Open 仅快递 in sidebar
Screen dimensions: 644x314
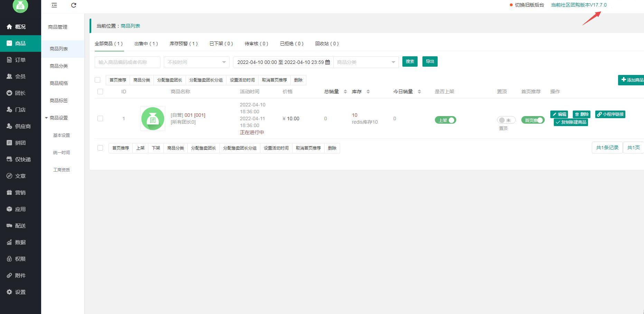[20, 159]
